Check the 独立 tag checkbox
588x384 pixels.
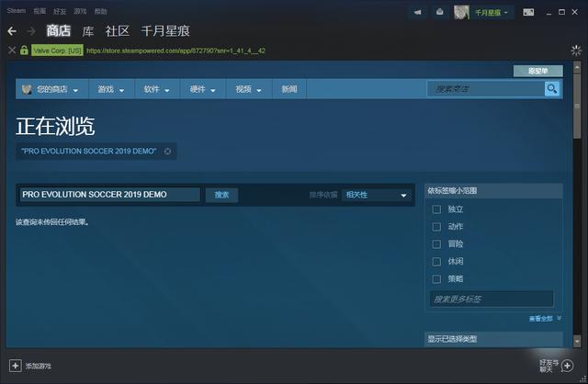click(x=437, y=209)
